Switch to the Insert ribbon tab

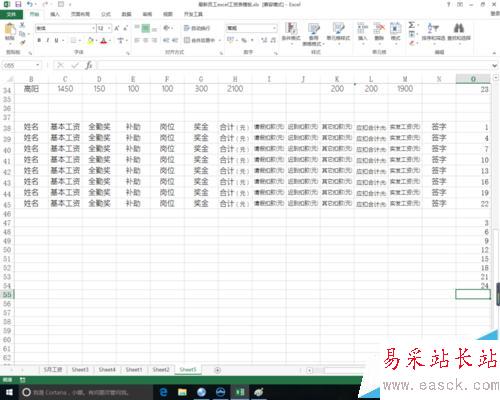(55, 14)
